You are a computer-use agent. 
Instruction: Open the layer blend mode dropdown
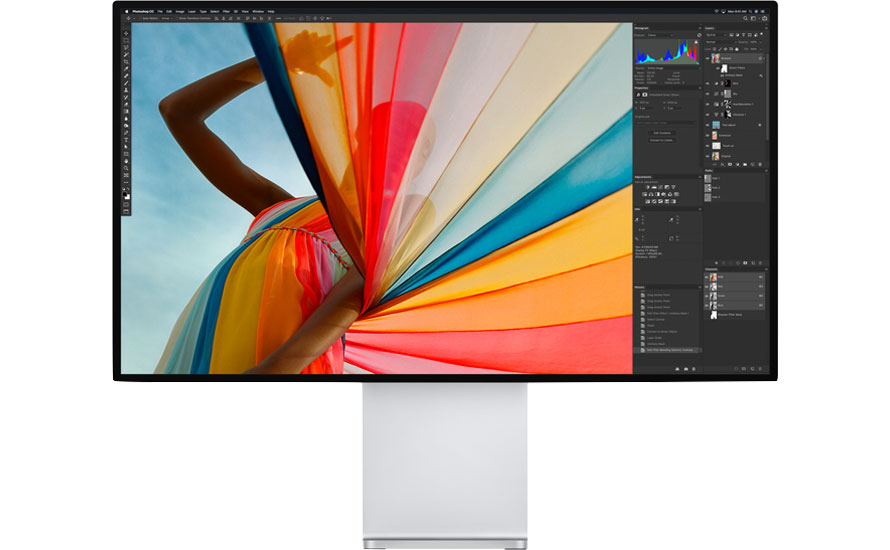720,42
